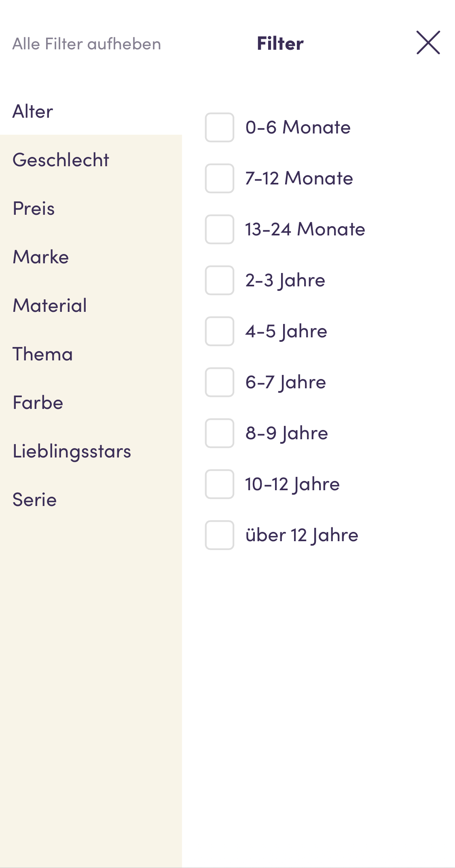Switch to the Farbe filter category
Viewport: 455px width, 868px height.
point(38,403)
